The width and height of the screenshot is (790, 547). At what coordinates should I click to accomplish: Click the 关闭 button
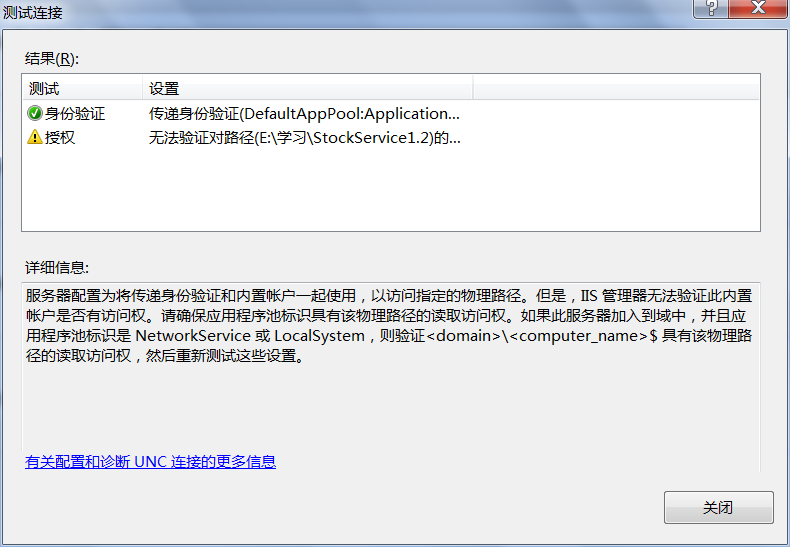[718, 507]
